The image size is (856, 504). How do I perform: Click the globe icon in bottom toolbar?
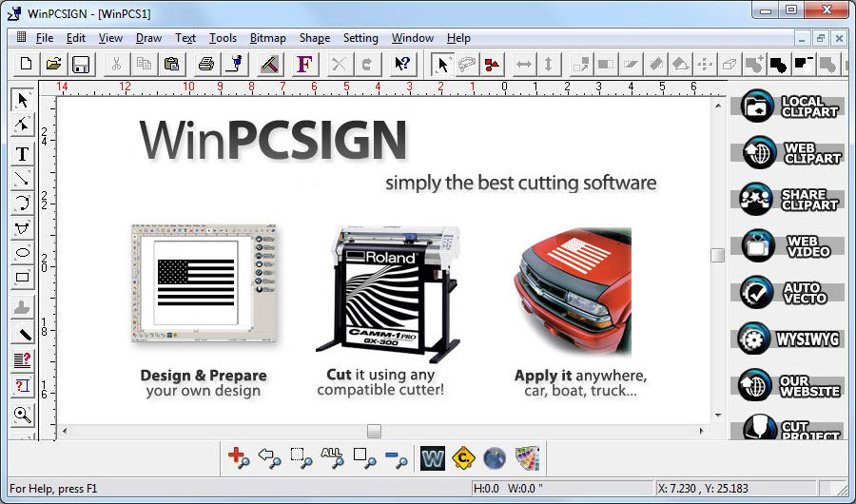point(495,458)
